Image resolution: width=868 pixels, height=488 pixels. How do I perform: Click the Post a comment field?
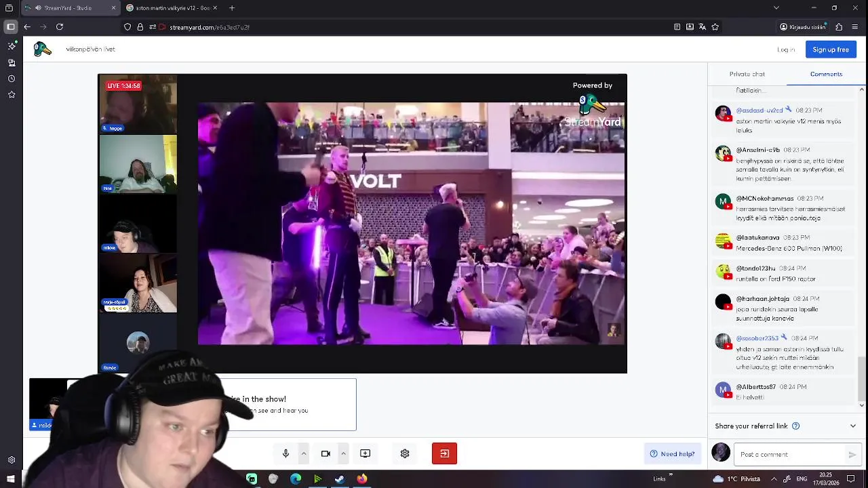791,454
